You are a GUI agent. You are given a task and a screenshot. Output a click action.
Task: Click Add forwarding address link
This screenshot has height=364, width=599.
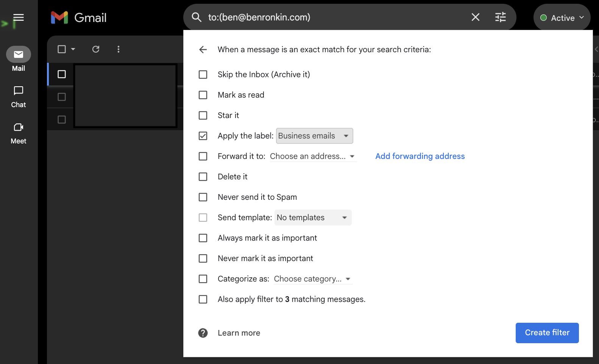click(420, 156)
